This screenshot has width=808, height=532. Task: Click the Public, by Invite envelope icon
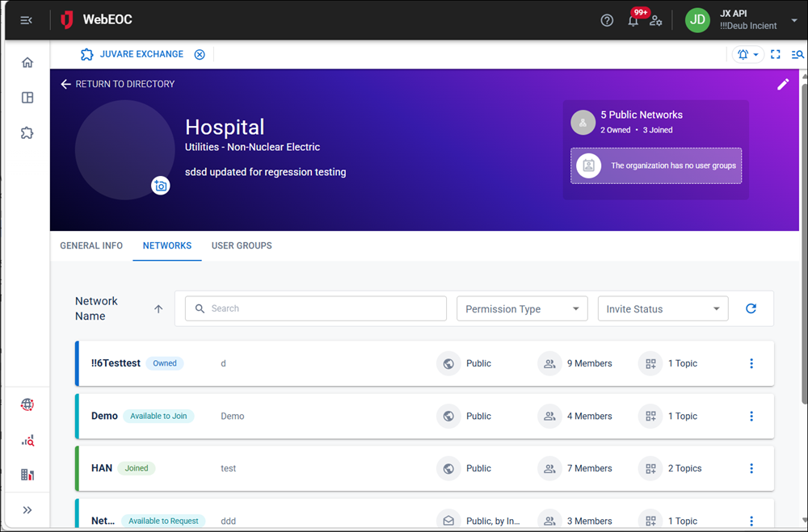tap(448, 520)
